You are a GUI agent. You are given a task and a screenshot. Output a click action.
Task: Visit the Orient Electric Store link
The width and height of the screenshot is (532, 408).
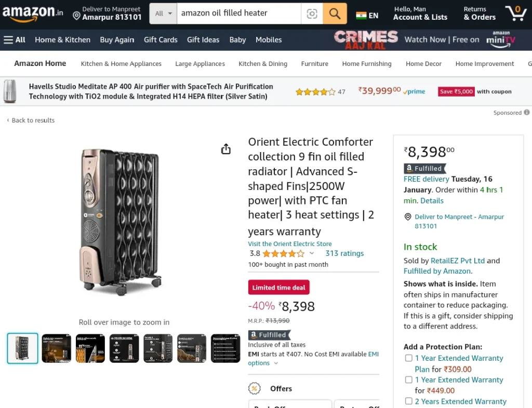pyautogui.click(x=290, y=243)
